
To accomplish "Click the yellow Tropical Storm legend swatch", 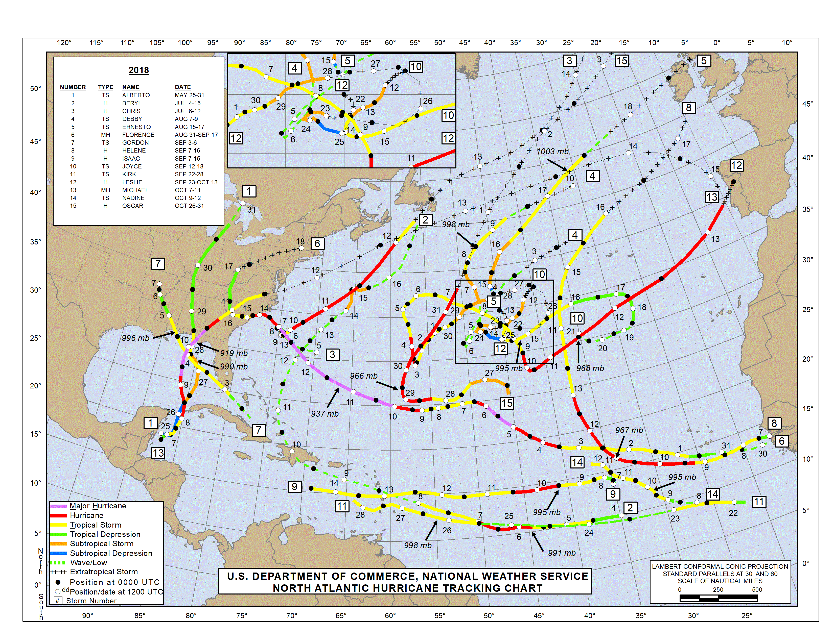I will pos(58,525).
